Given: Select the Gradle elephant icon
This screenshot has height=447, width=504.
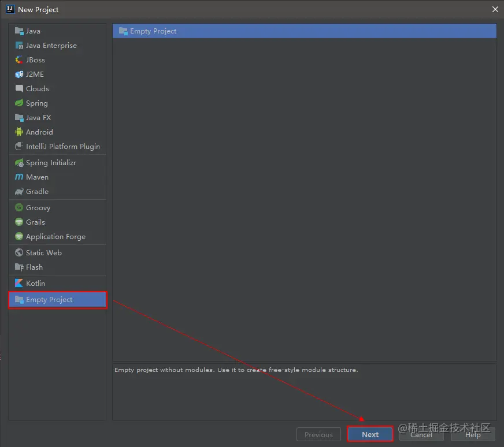Looking at the screenshot, I should [x=19, y=191].
